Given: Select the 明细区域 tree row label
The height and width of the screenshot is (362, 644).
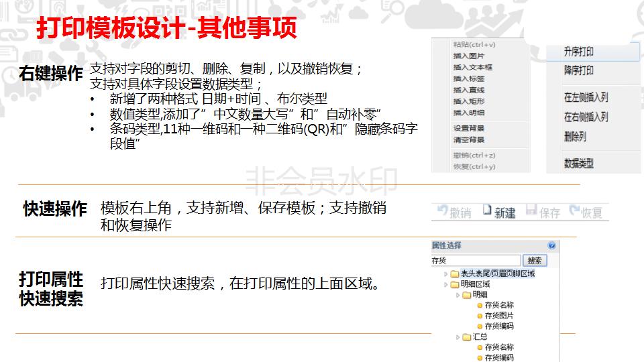Looking at the screenshot, I should (x=475, y=284).
